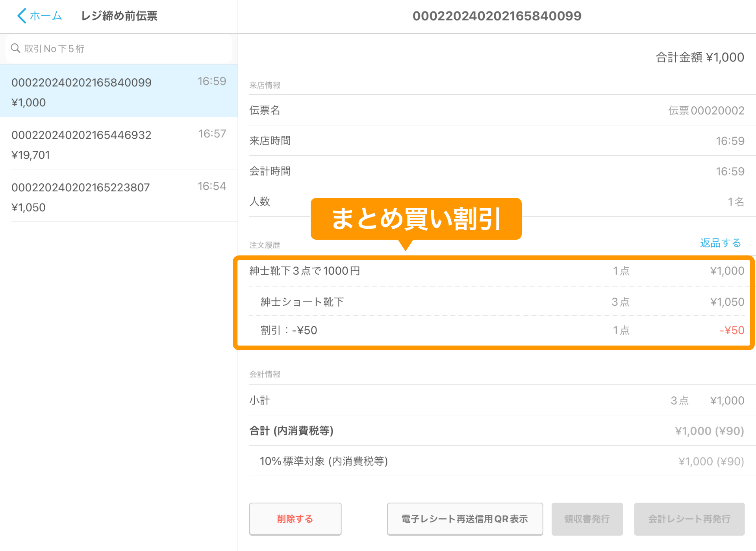Select the slip ending in 40099 at 16:59
Image resolution: width=756 pixels, height=551 pixels.
[x=118, y=91]
